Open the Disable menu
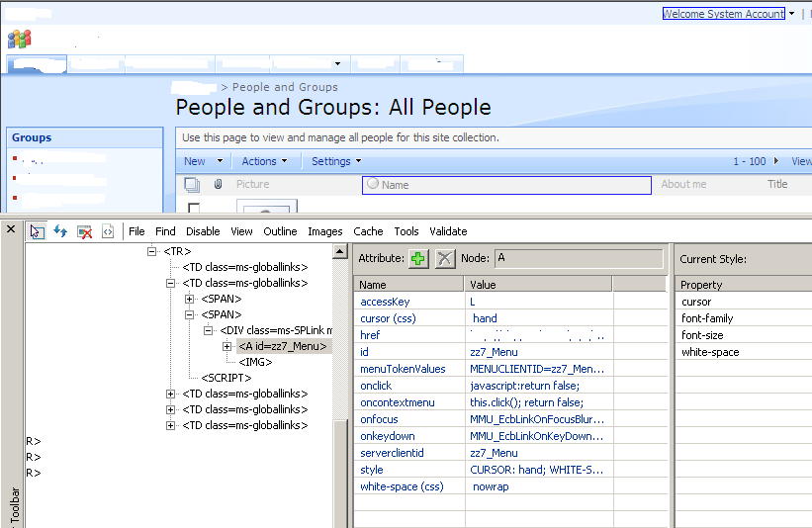This screenshot has height=528, width=812. coord(203,231)
